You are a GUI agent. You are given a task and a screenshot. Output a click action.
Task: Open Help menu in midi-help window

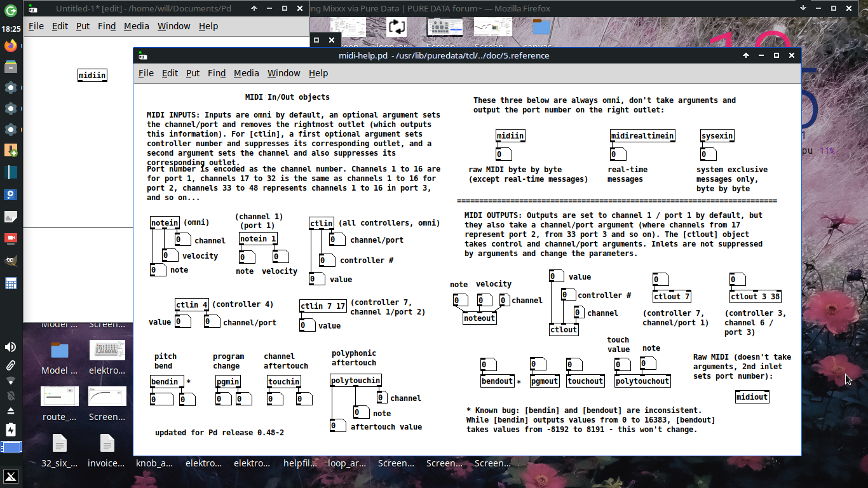(318, 73)
